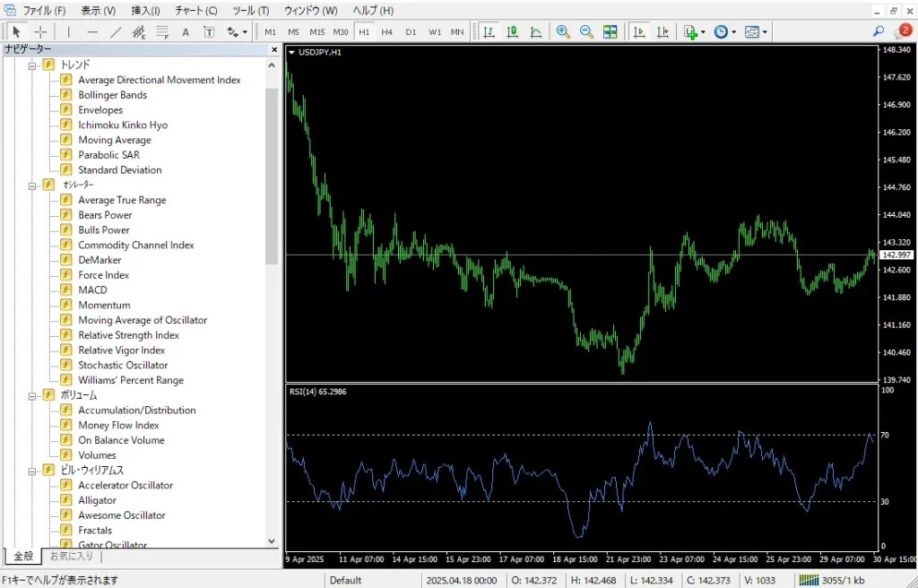Select Money Flow Index row

(119, 425)
